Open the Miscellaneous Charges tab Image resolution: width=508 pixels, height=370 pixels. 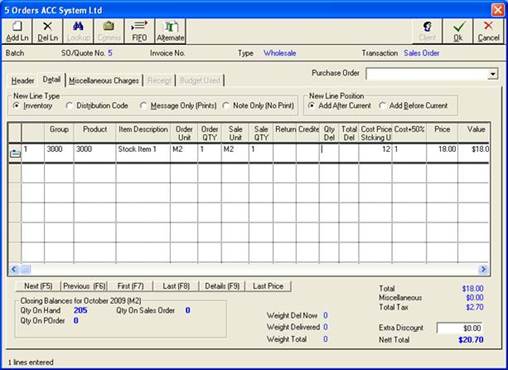pos(104,80)
